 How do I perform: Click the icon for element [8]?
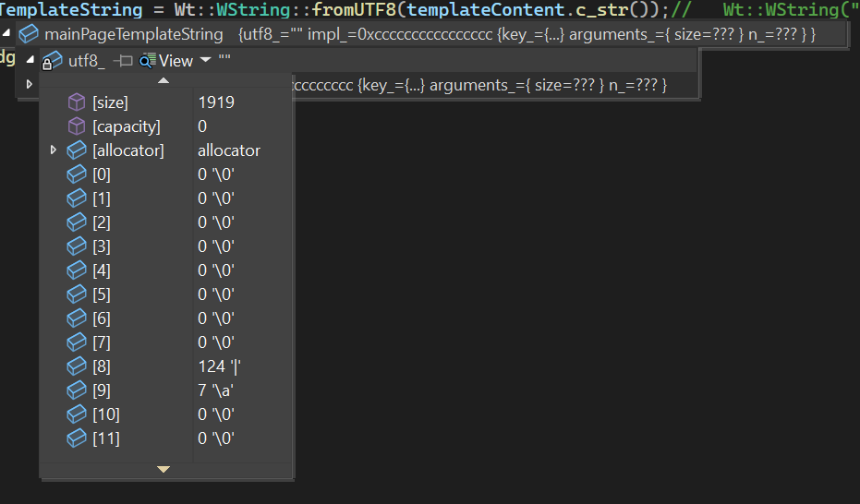pyautogui.click(x=77, y=366)
